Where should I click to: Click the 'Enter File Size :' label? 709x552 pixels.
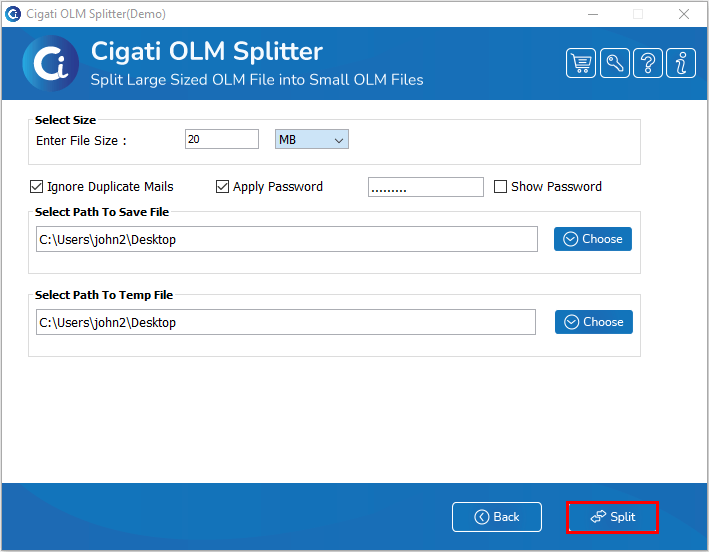tap(81, 141)
